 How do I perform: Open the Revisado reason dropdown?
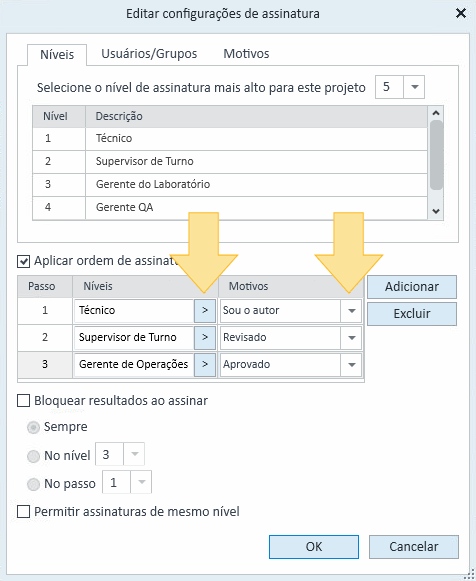coord(352,338)
